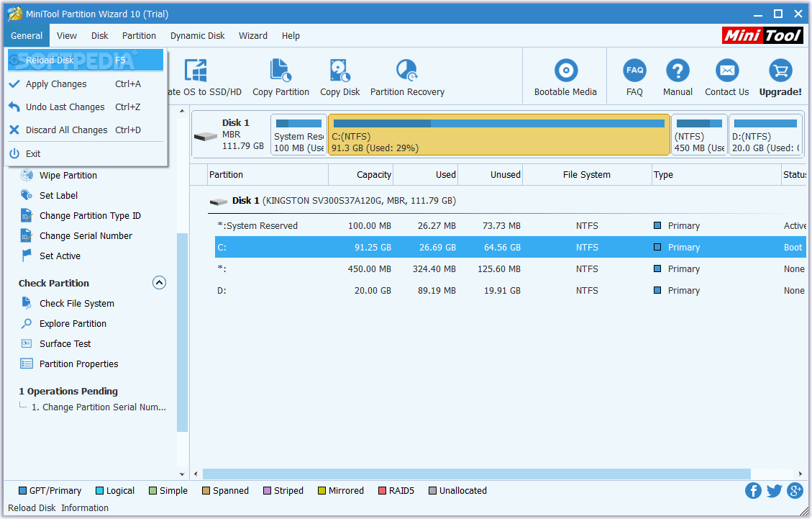Open the General menu
This screenshot has height=519, width=812.
click(x=27, y=36)
